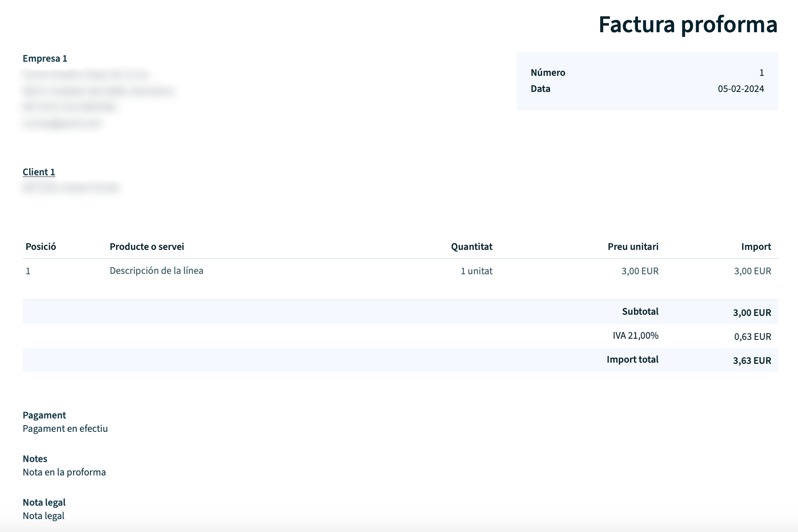798x532 pixels.
Task: Click the date 05-02-2024
Action: click(x=741, y=89)
